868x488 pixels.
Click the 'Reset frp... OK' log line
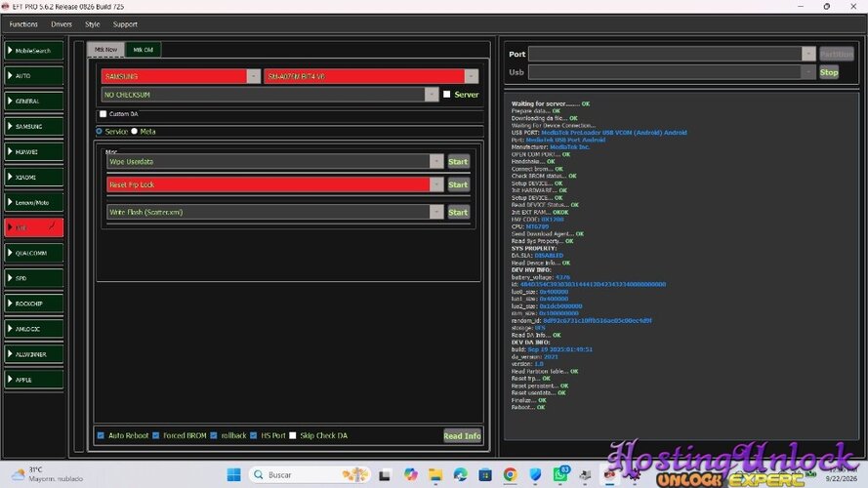(530, 379)
